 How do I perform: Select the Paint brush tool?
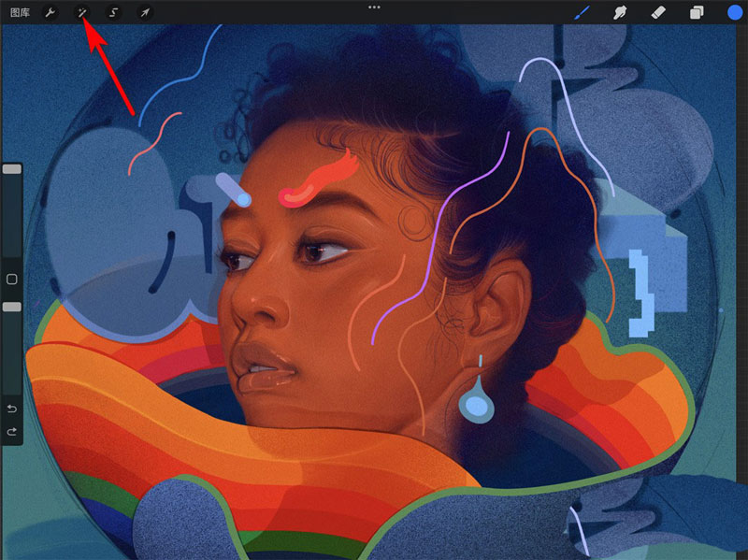pyautogui.click(x=582, y=12)
